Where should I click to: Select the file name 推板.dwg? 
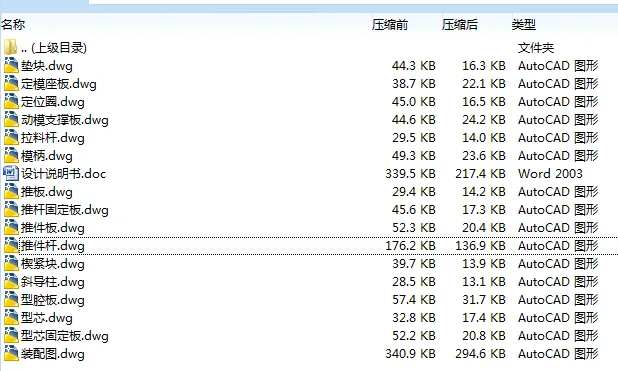point(47,192)
